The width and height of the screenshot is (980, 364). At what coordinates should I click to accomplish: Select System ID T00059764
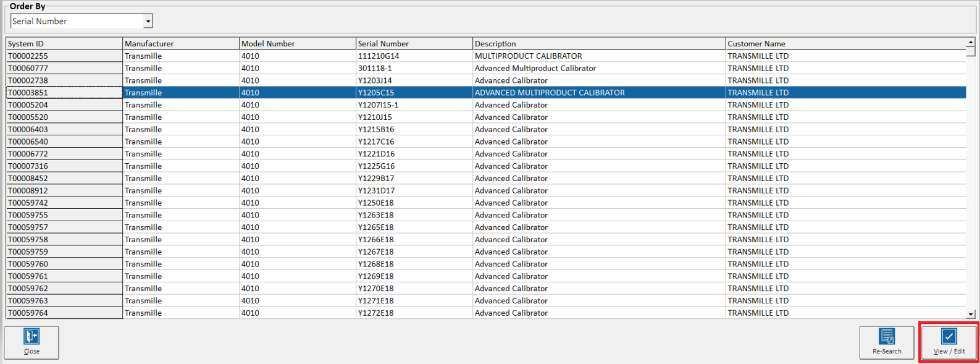[64, 313]
